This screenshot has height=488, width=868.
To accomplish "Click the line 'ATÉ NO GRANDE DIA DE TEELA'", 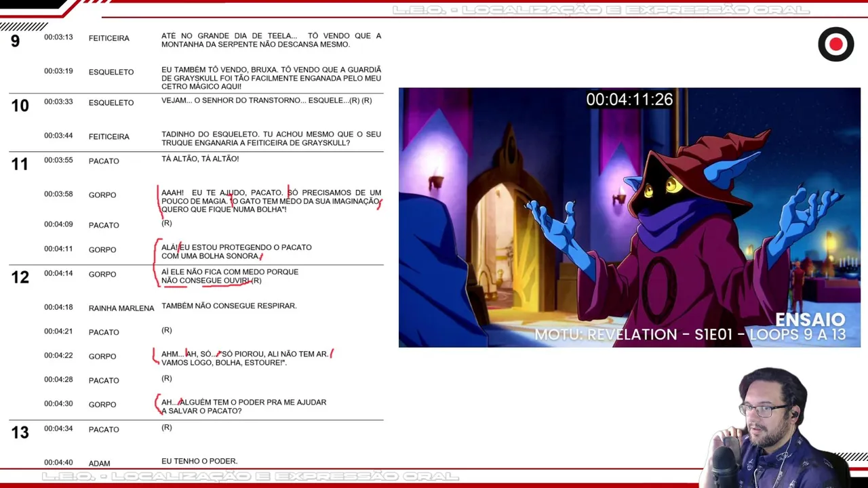I will 271,40.
